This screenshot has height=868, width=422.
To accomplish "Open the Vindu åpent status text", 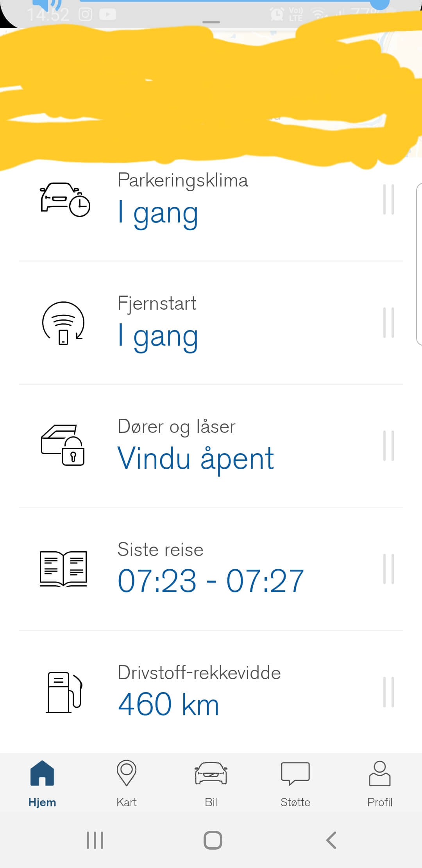I will point(196,458).
